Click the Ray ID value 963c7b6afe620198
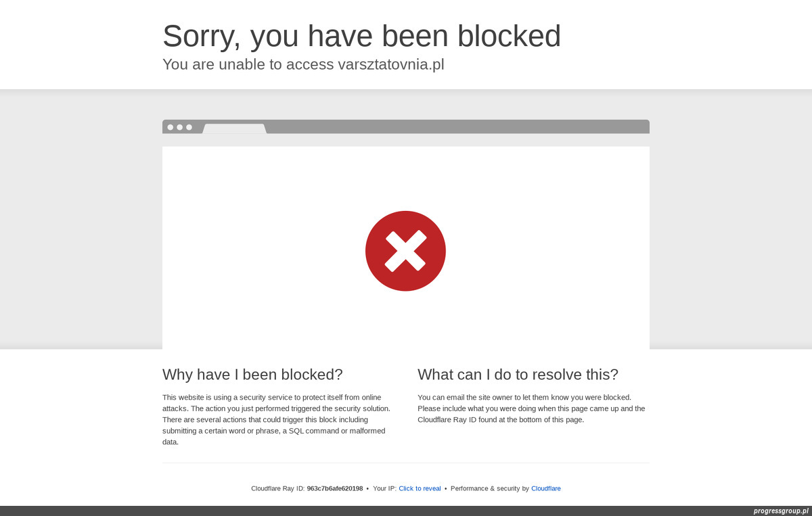This screenshot has width=812, height=516. pos(335,488)
